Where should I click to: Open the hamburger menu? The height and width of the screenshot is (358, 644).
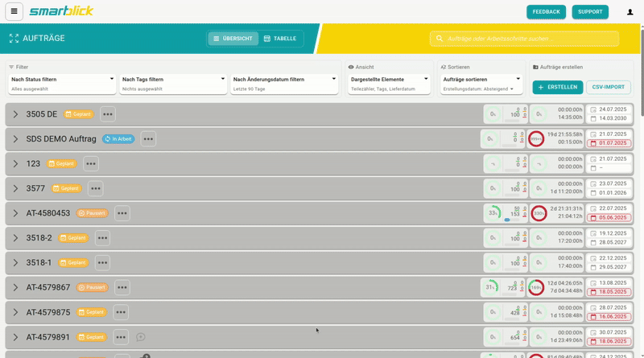[x=14, y=12]
